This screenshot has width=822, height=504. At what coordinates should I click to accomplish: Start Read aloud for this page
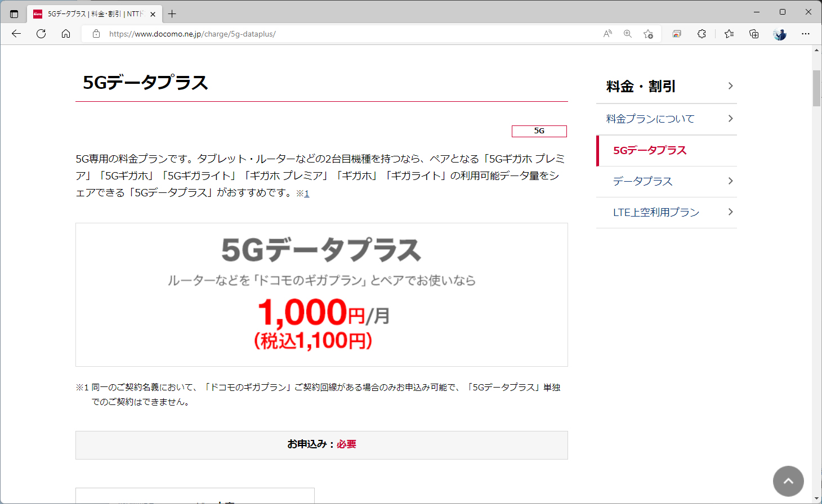607,34
